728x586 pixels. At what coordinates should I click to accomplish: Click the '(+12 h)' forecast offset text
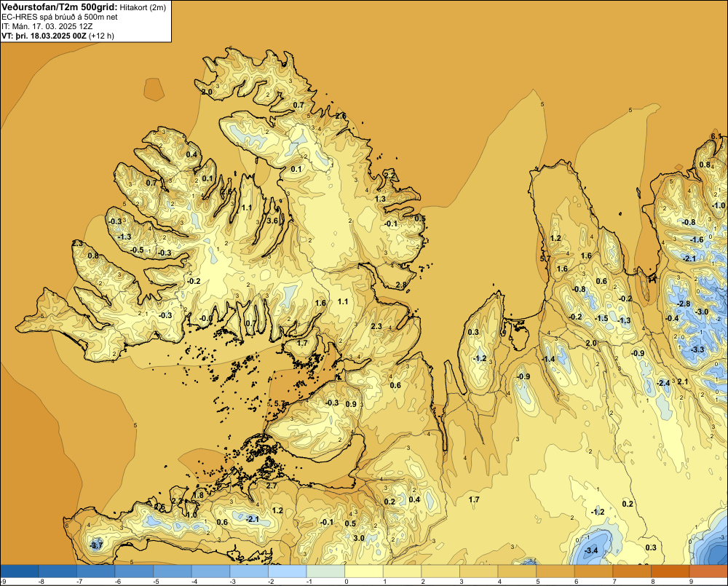(101, 36)
